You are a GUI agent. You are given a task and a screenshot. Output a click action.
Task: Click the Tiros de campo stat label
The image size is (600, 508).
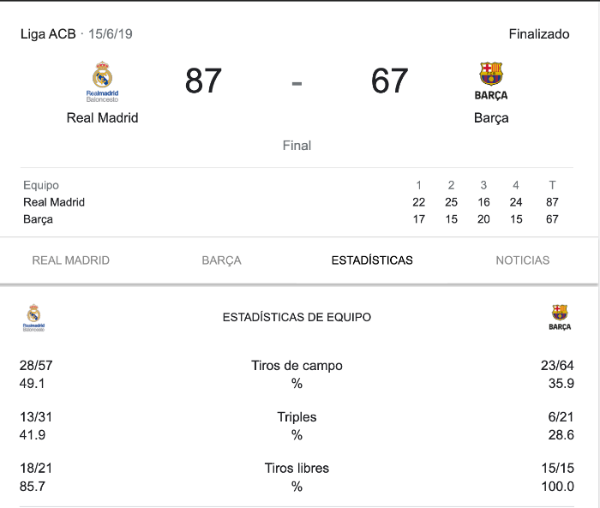pos(297,365)
